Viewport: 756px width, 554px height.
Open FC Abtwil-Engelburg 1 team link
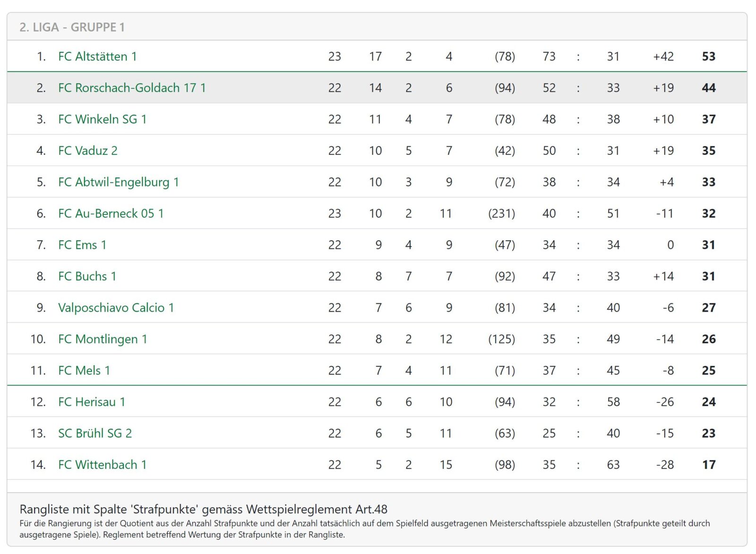(x=118, y=182)
